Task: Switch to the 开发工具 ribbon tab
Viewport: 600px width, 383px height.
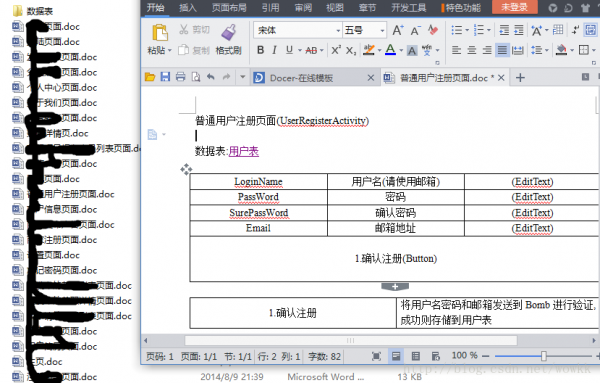Action: tap(408, 8)
